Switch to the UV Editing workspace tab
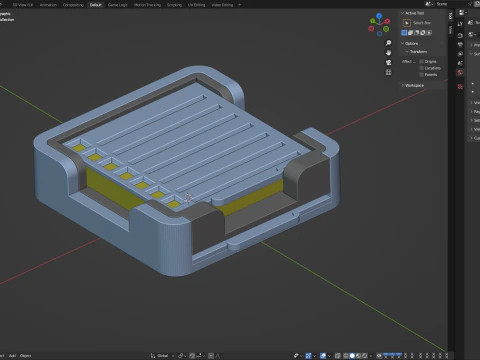Image resolution: width=480 pixels, height=360 pixels. click(196, 5)
